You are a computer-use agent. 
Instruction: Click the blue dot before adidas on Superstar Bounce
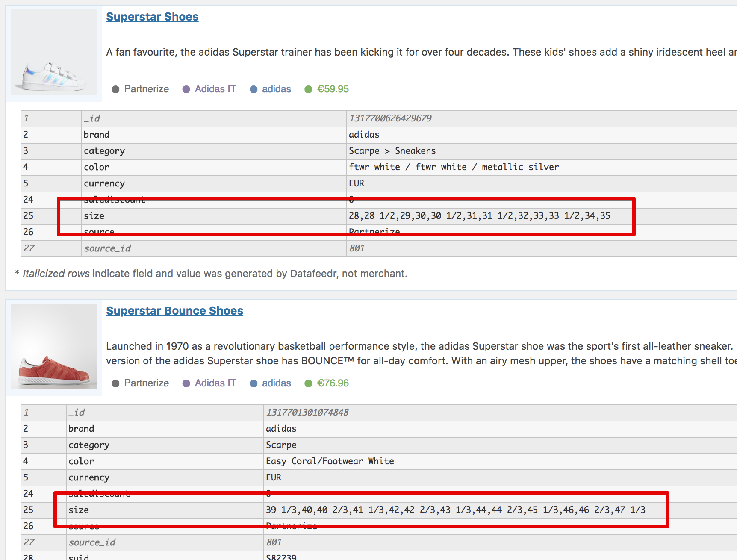pyautogui.click(x=254, y=383)
